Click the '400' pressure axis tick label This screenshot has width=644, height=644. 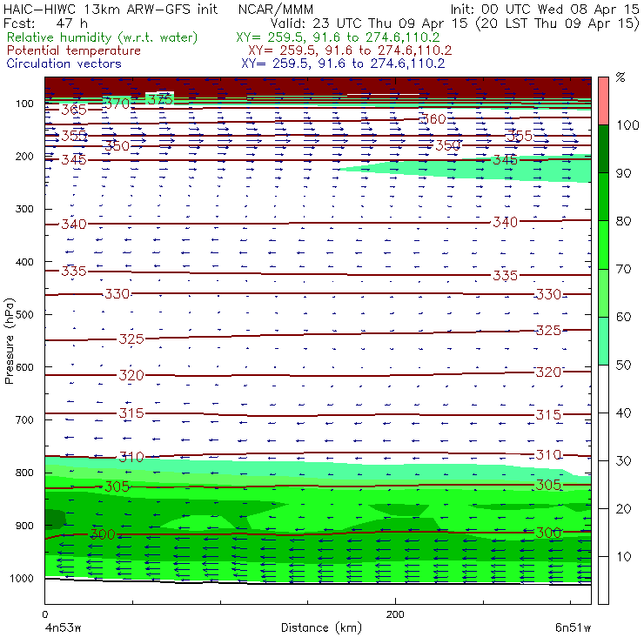[24, 262]
